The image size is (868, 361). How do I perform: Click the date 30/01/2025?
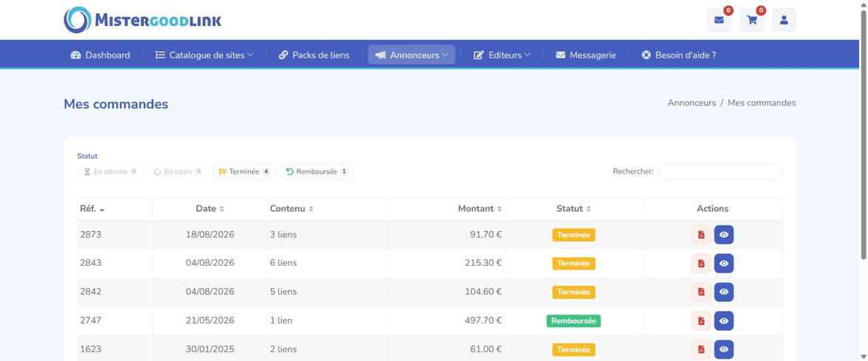click(210, 349)
